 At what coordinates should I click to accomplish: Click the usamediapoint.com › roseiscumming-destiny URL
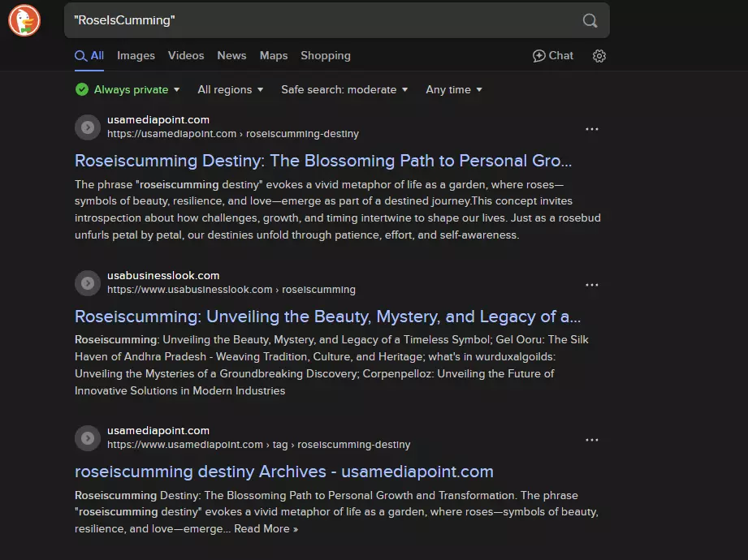click(233, 134)
